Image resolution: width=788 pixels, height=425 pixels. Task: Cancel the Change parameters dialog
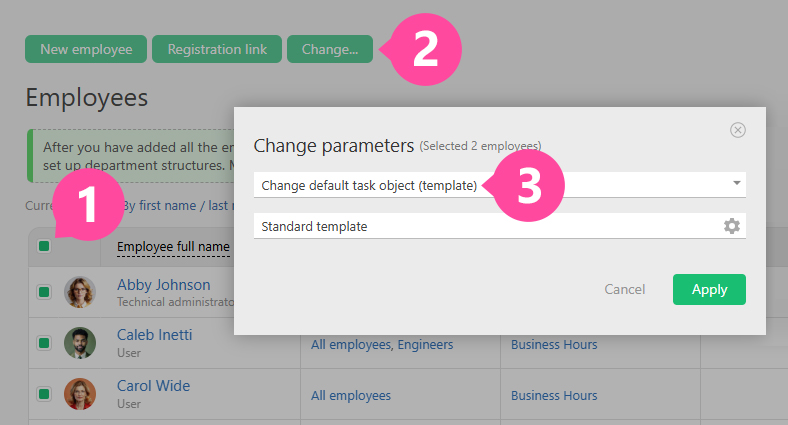coord(624,289)
